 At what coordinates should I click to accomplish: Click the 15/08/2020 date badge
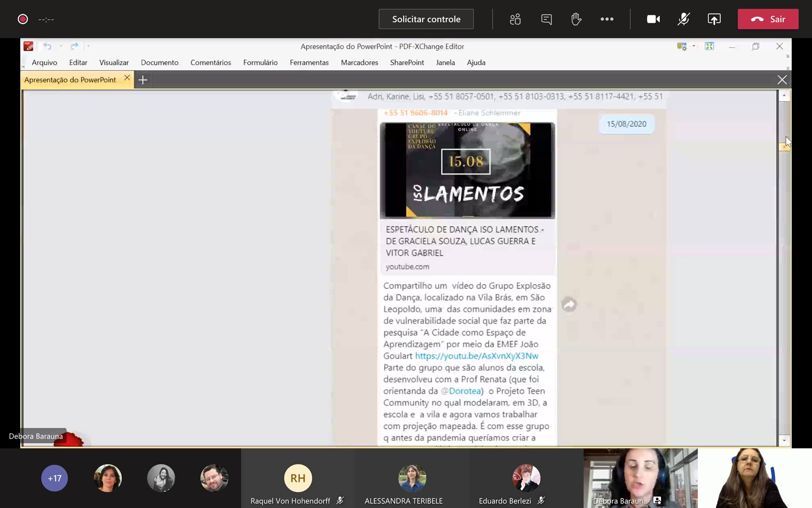[x=626, y=124]
